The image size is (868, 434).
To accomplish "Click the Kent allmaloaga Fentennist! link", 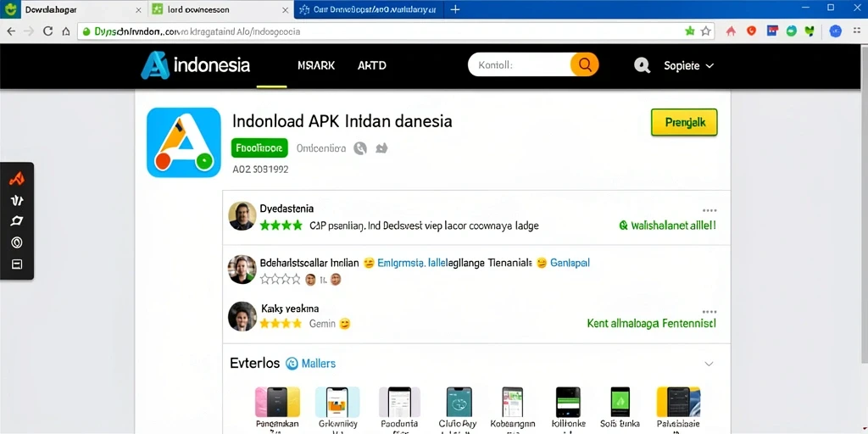I will 651,323.
